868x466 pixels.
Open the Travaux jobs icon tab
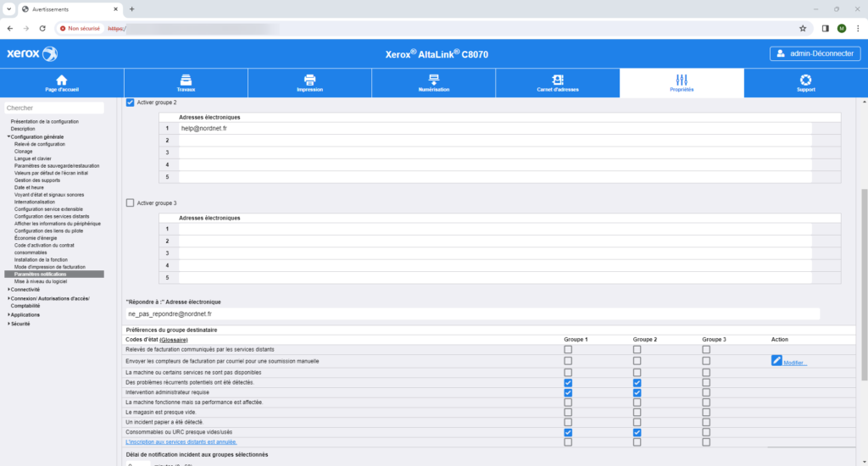click(186, 80)
